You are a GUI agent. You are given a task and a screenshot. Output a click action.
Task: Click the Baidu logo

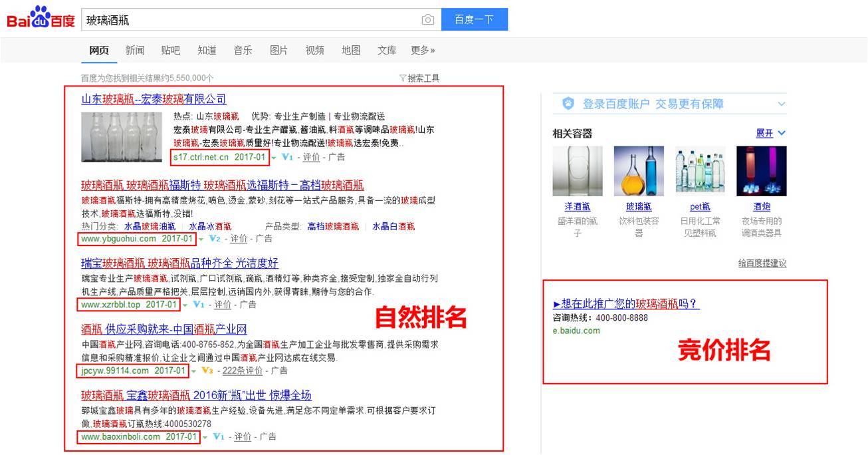[41, 18]
